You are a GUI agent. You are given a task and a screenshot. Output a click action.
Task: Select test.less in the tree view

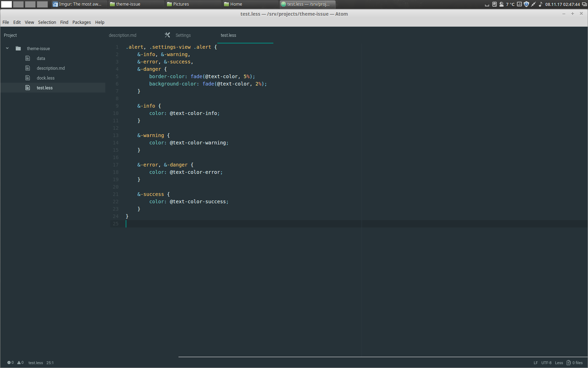tap(53, 88)
